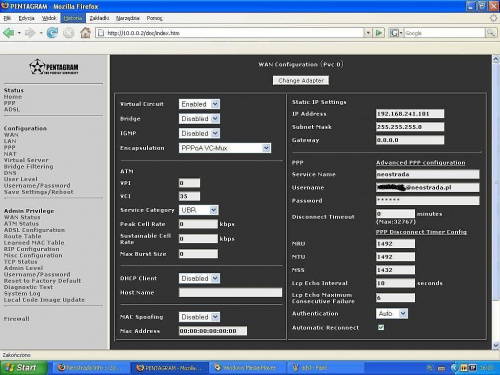Viewport: 500px width, 375px height.
Task: Open the NAT sidebar link
Action: click(x=10, y=154)
